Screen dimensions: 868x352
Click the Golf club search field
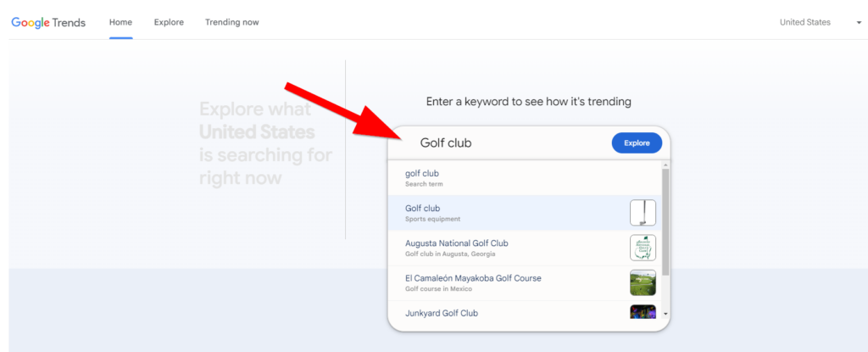pyautogui.click(x=509, y=143)
